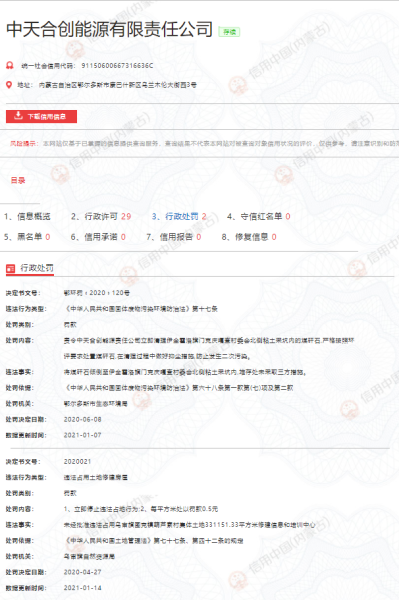Click penalty content about 每平方米处以罚款0.5元
This screenshot has height=600, width=399.
pyautogui.click(x=141, y=509)
